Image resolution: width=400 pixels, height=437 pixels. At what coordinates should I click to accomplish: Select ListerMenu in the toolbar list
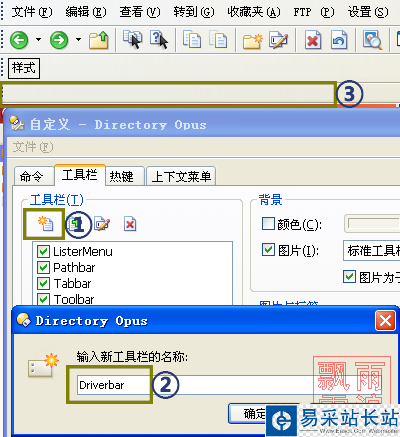point(83,252)
